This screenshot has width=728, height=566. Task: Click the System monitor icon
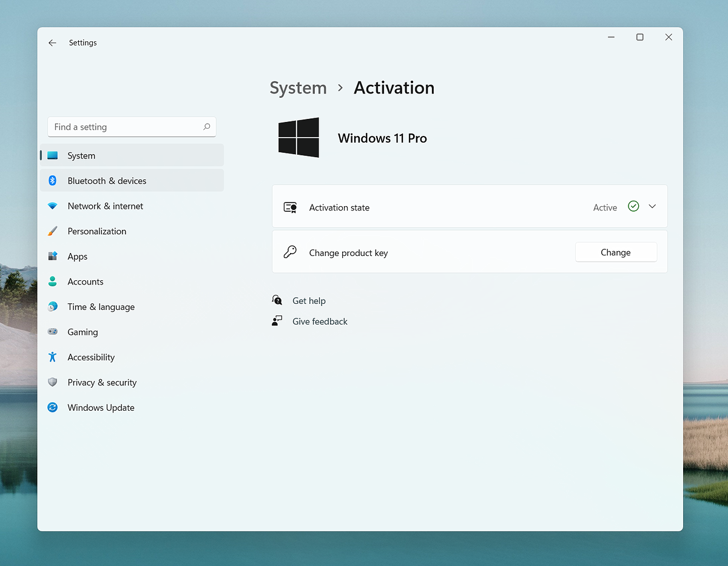(x=53, y=156)
